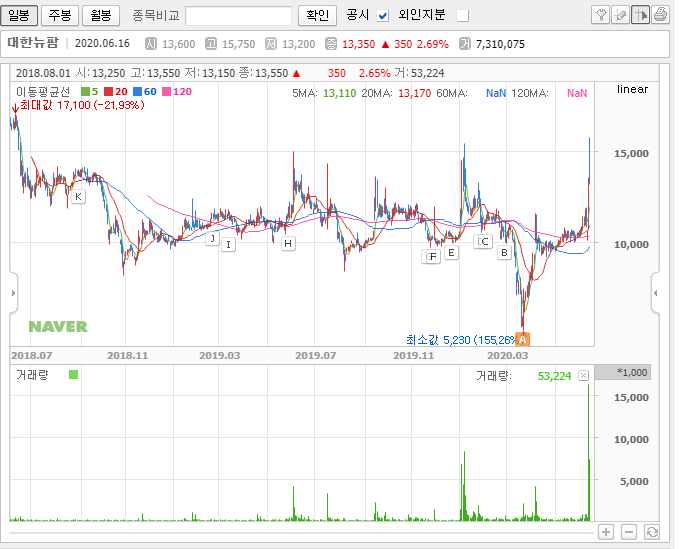
Task: Open disclosure marker F on chart
Action: pos(432,257)
